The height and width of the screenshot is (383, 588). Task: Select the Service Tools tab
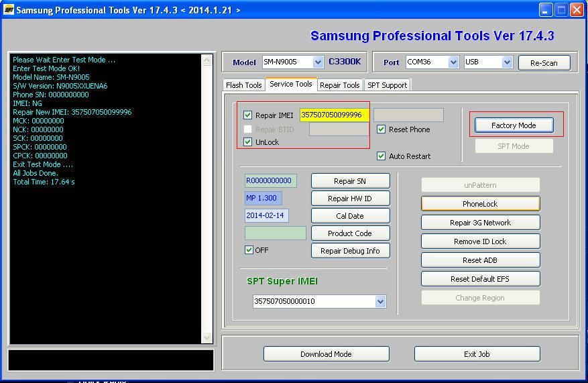click(x=291, y=84)
